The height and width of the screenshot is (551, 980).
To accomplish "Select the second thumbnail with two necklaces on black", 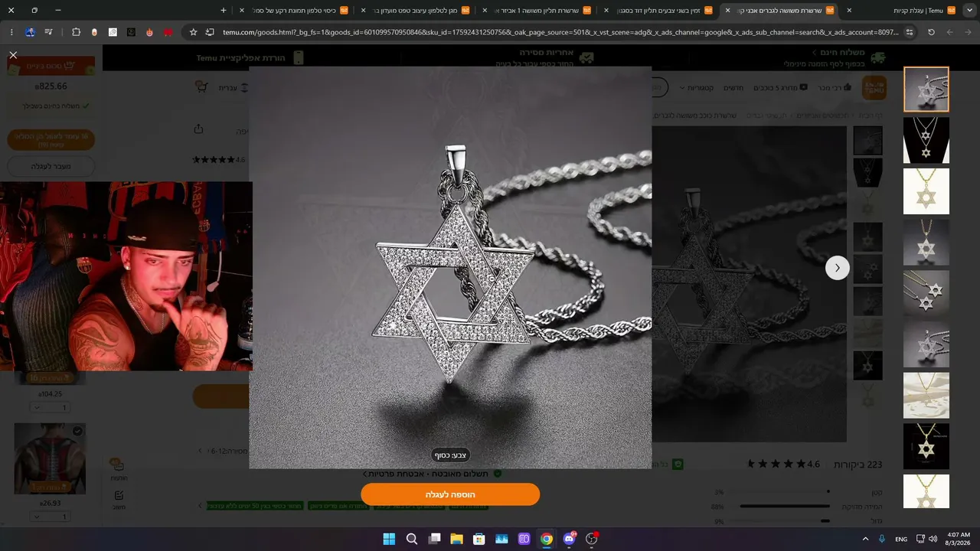I will 926,140.
